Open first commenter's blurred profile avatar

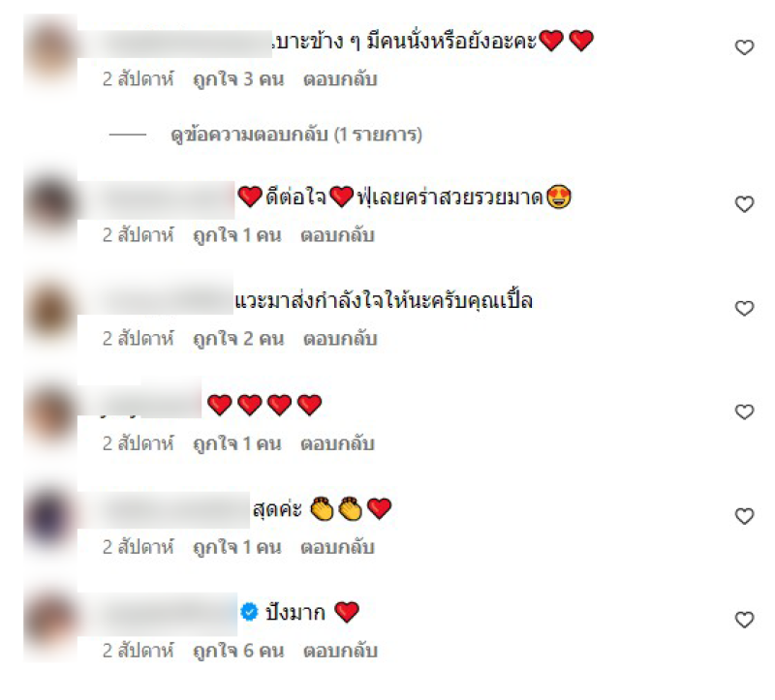pyautogui.click(x=50, y=52)
